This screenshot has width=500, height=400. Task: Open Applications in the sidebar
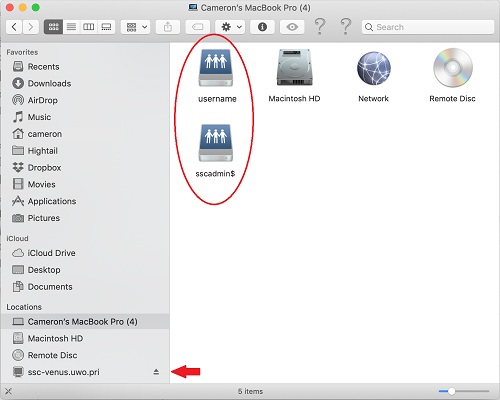(x=85, y=201)
